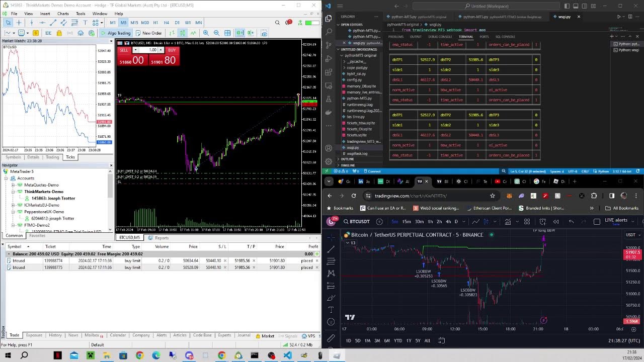
Task: Toggle MetaTrader chart shift button
Action: (x=250, y=33)
